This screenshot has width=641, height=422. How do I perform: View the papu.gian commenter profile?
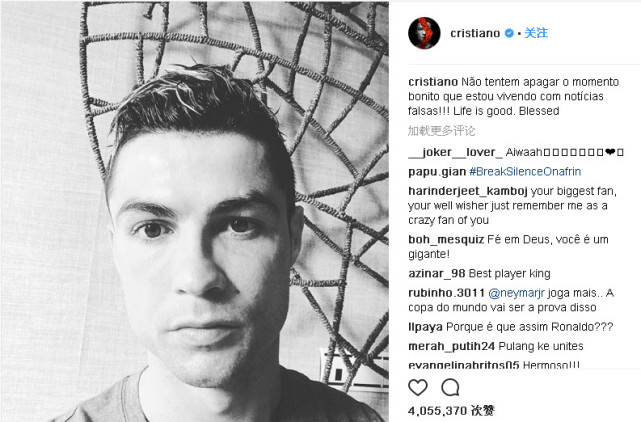tap(437, 172)
